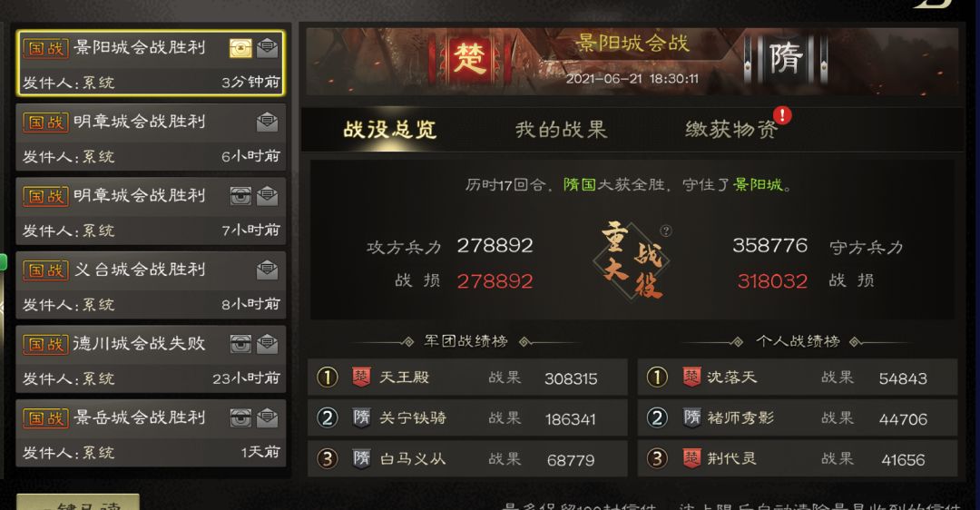Select the 义合城会战胜利 mail entry
Image resolution: width=980 pixels, height=510 pixels.
point(151,285)
